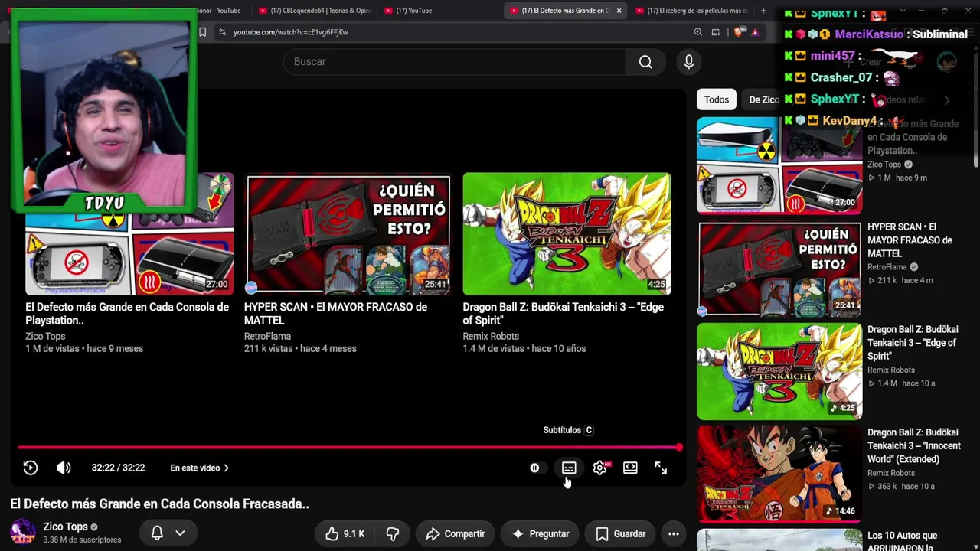Click sidebar title 'HYPER SCAN • El MAYOR FRACASO'
This screenshot has width=980, height=551.
click(x=910, y=240)
